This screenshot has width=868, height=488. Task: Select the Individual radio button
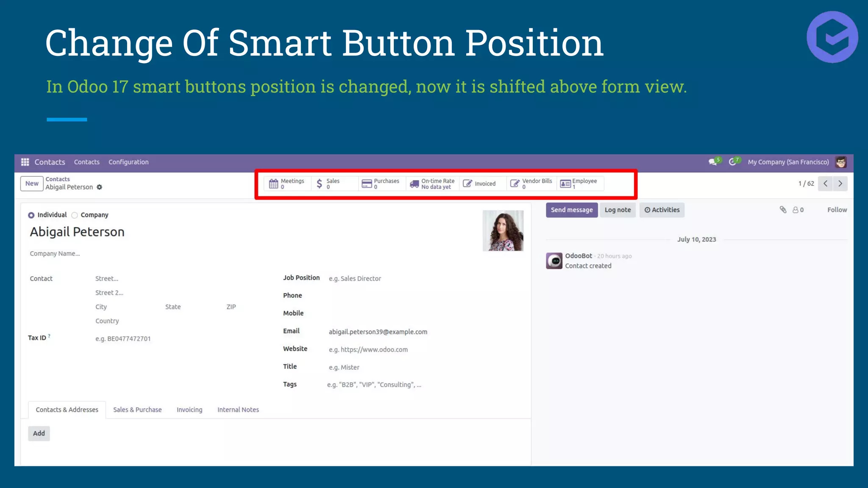31,215
